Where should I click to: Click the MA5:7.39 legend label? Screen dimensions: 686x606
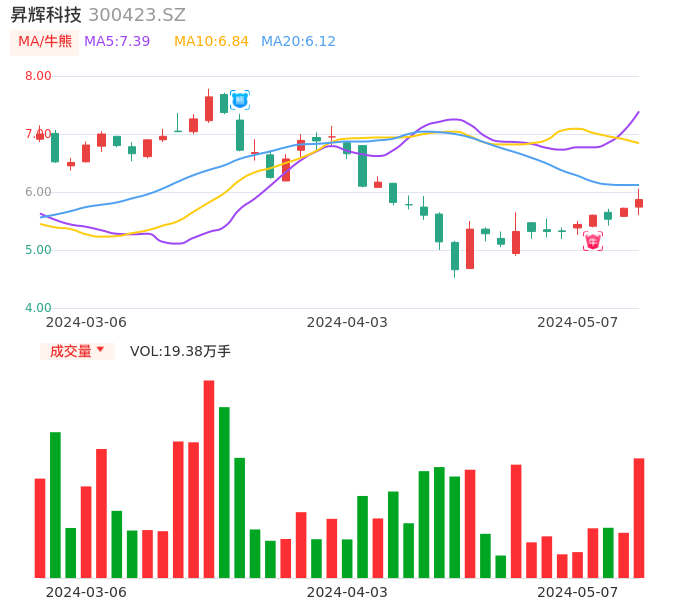(117, 41)
